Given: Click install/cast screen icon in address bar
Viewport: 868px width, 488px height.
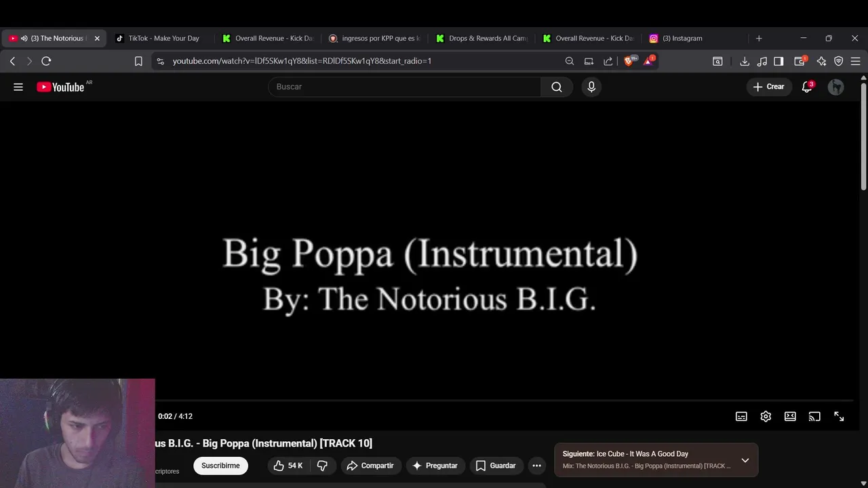Looking at the screenshot, I should [589, 61].
